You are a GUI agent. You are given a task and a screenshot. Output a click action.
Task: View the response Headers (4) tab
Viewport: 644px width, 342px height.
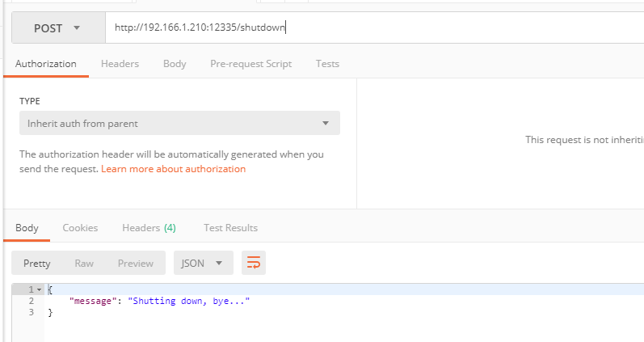pyautogui.click(x=149, y=228)
